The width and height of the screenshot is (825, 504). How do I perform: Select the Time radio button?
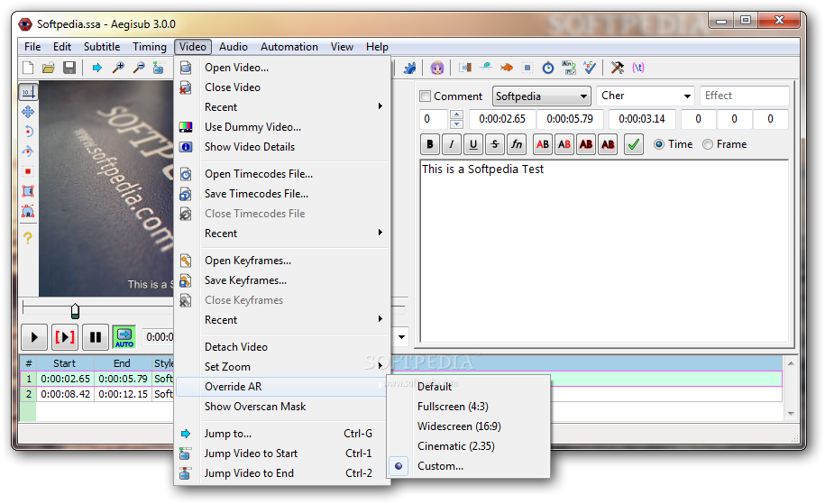[659, 144]
